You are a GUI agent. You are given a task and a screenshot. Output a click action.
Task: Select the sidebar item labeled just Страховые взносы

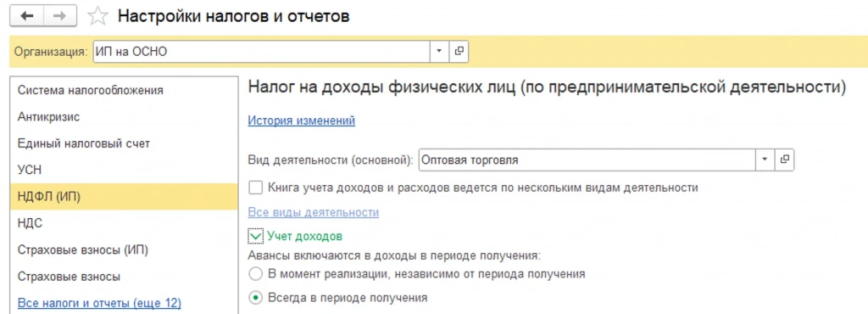click(124, 277)
